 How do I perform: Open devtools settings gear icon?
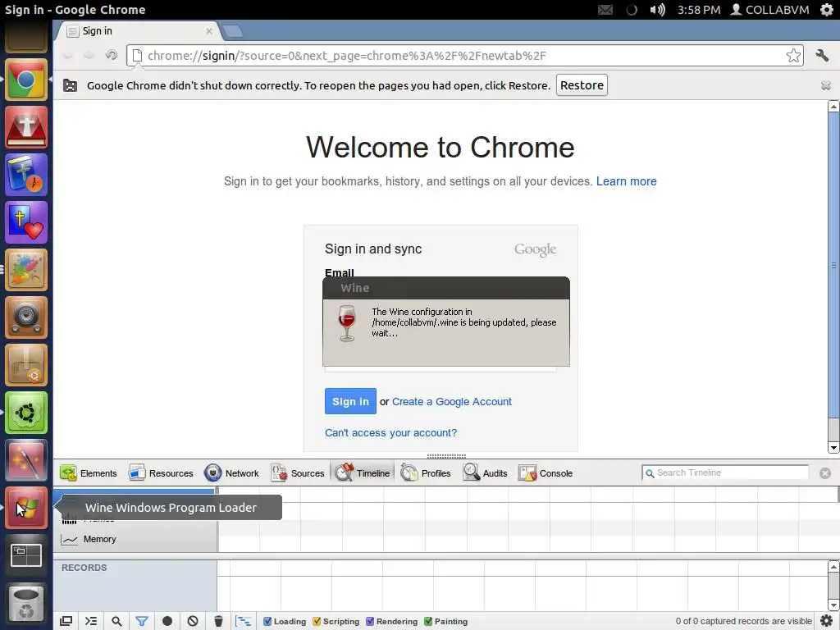pos(827,621)
